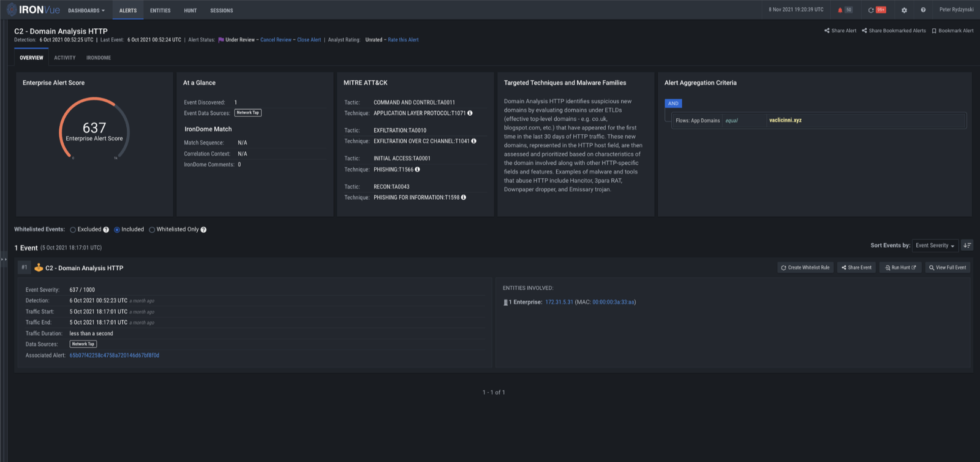980x462 pixels.
Task: Click the less than a second duration value
Action: tap(91, 334)
